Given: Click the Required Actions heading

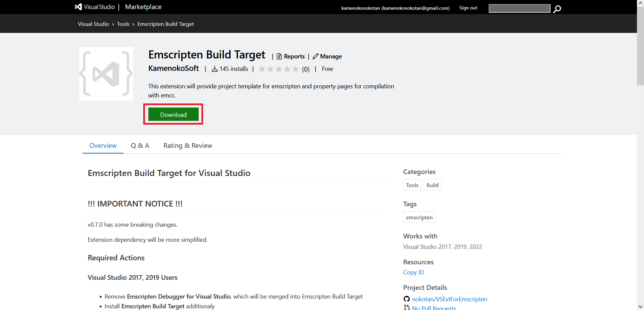Looking at the screenshot, I should pos(116,258).
